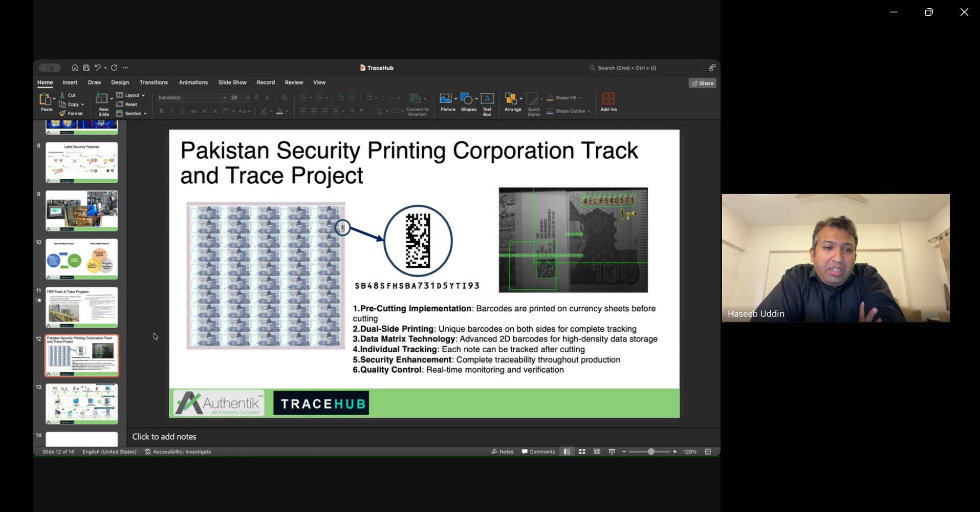This screenshot has width=980, height=512.
Task: Click the Search (Cmd + Ctrl + U) field
Action: click(x=645, y=68)
